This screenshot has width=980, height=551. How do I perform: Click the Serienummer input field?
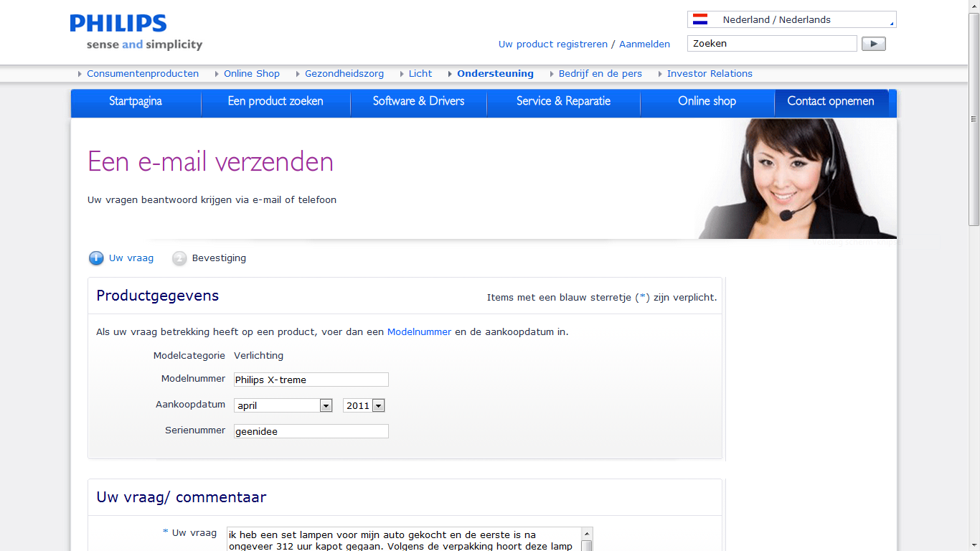(310, 430)
